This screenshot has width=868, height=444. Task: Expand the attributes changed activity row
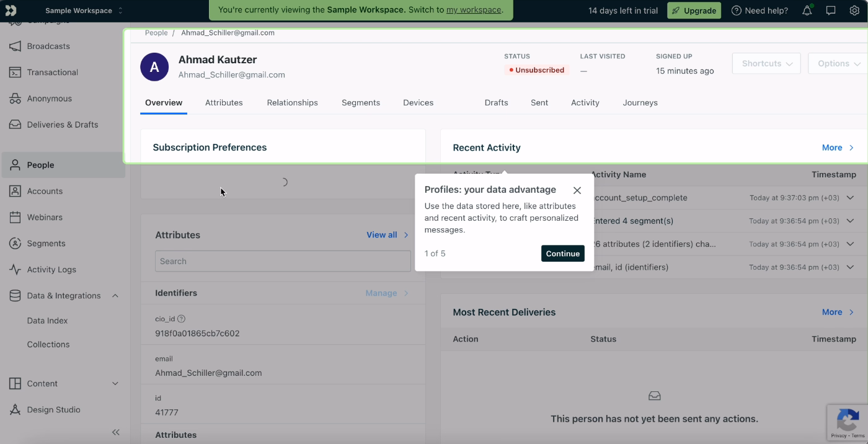(x=850, y=244)
